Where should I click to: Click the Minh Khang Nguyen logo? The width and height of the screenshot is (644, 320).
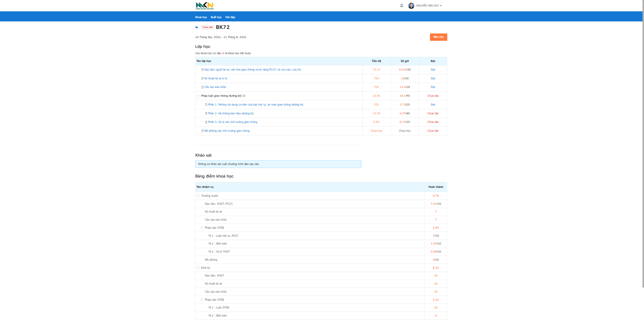click(x=205, y=6)
